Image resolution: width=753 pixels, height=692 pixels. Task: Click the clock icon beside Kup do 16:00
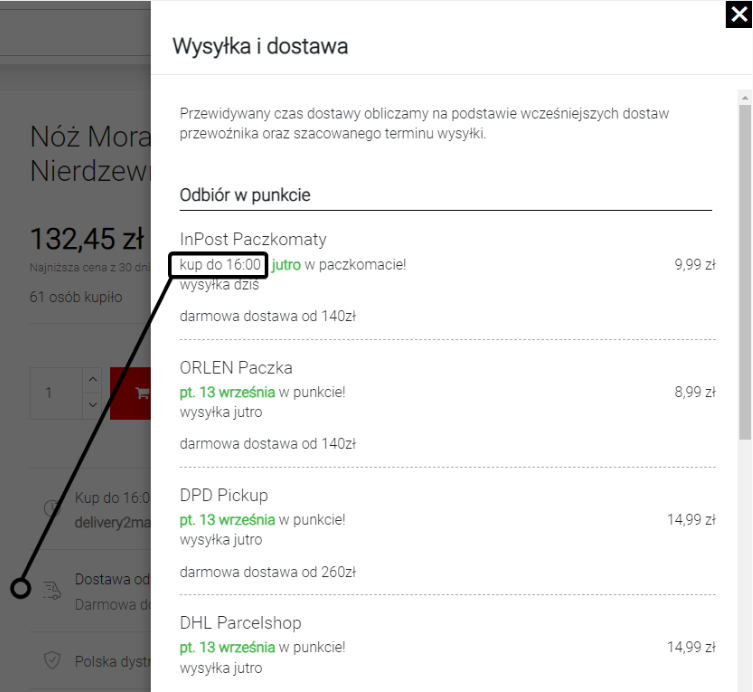pyautogui.click(x=49, y=507)
